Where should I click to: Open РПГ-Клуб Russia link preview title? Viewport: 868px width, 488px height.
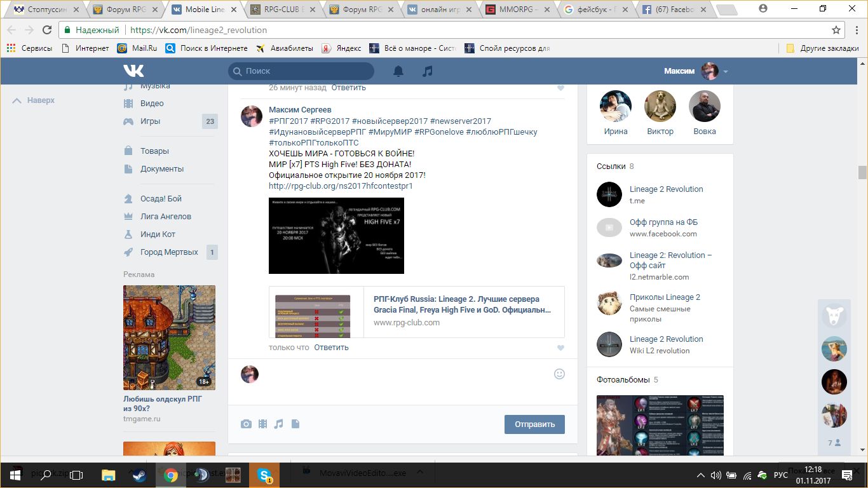[462, 304]
